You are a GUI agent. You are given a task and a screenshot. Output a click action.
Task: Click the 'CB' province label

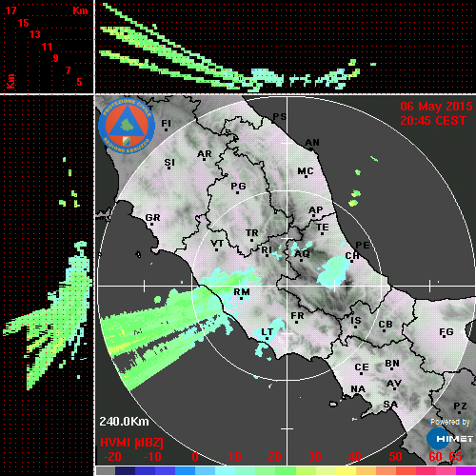coord(386,325)
